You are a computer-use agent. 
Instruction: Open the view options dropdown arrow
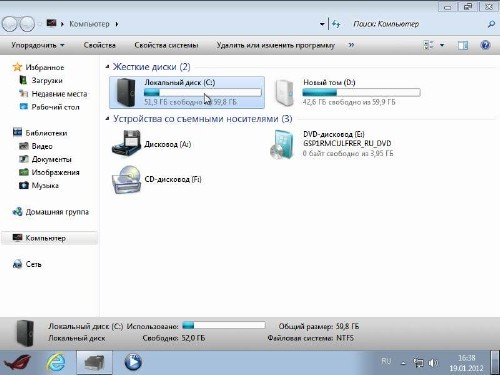442,45
